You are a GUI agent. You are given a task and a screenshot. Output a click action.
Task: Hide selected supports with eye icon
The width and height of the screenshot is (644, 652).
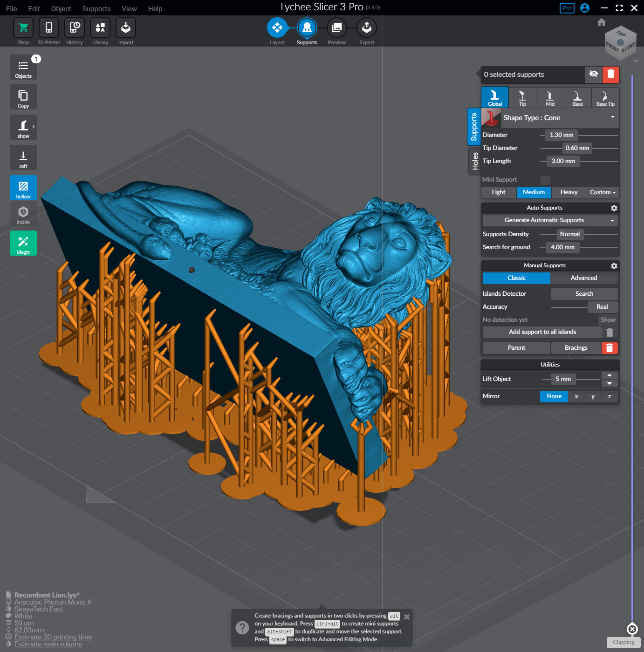point(594,75)
